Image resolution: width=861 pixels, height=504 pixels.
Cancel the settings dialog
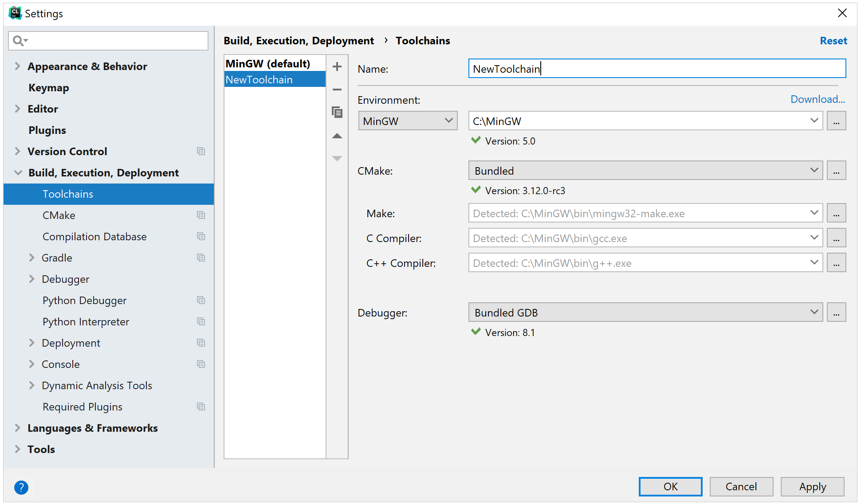point(741,486)
